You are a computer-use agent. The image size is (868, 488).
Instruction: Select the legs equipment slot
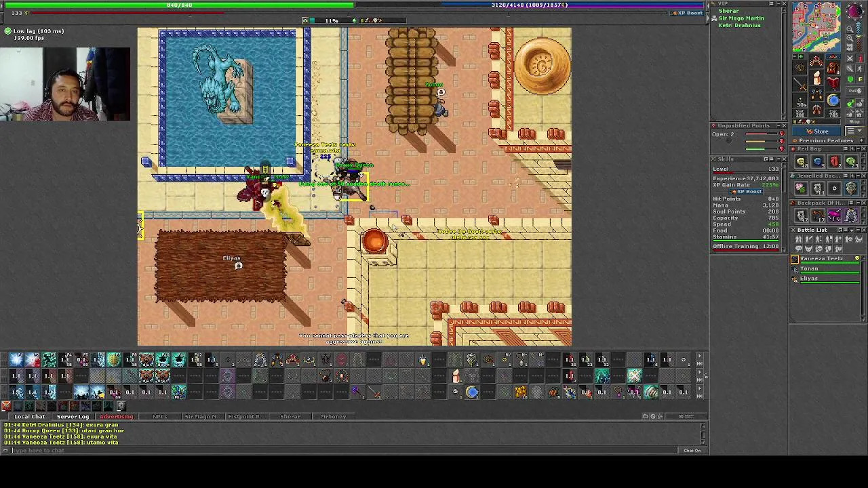[x=816, y=94]
